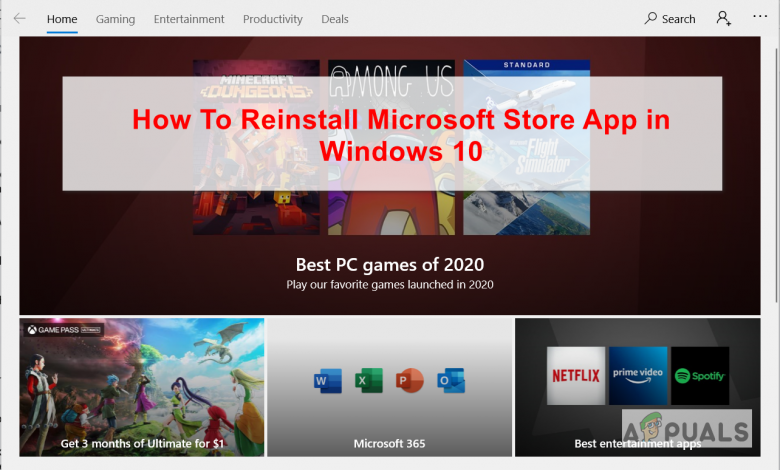The height and width of the screenshot is (470, 780).
Task: Switch to the Entertainment tab
Action: click(x=189, y=19)
